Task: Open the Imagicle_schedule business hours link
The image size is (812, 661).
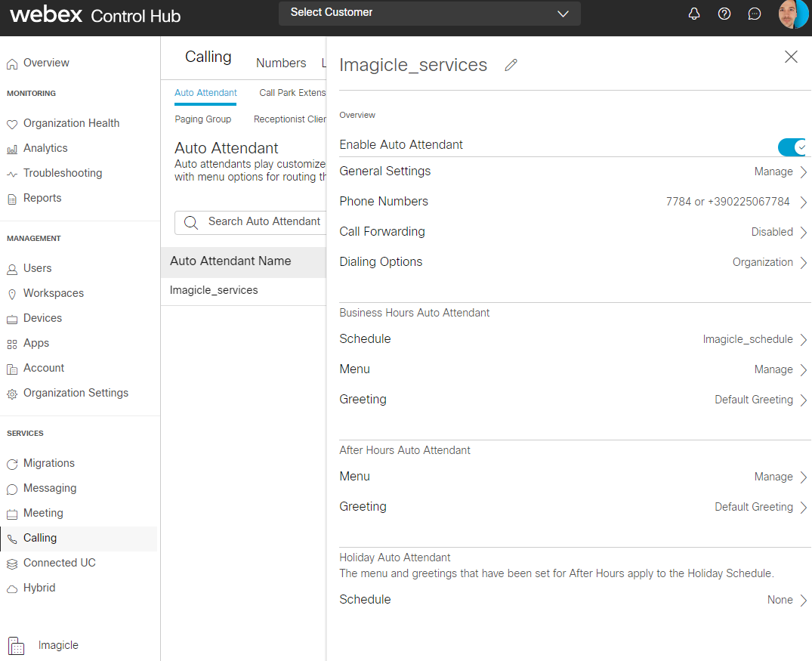Action: tap(747, 339)
